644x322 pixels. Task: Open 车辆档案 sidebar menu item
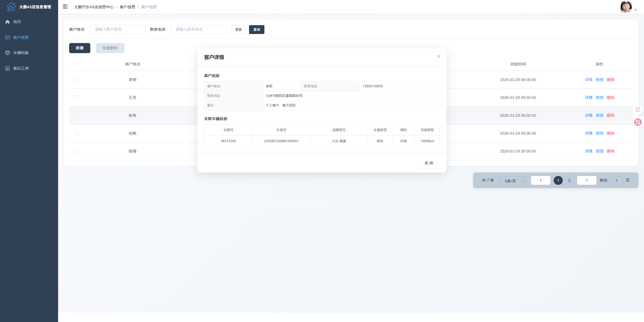click(x=29, y=53)
